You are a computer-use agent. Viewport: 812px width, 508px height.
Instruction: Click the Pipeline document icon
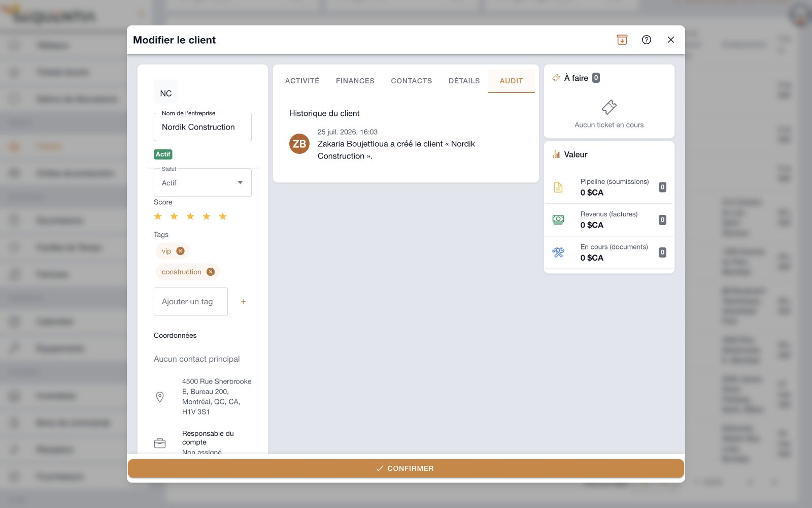[x=558, y=187]
